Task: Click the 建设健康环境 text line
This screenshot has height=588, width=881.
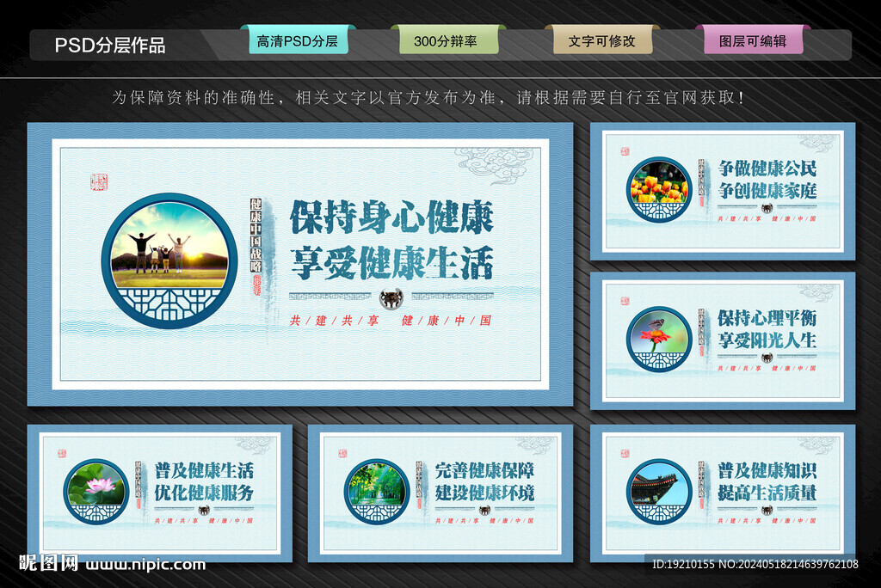Action: pos(484,493)
